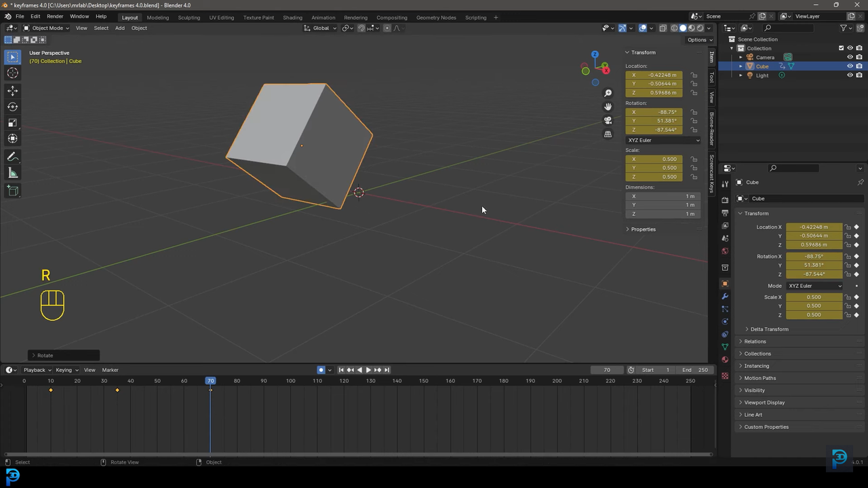Open the timeline Marker menu
Viewport: 868px width, 488px height.
tap(110, 370)
